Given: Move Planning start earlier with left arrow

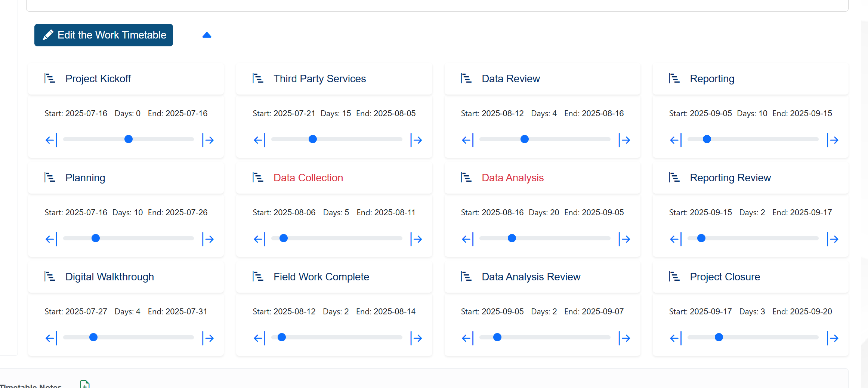Looking at the screenshot, I should coord(51,239).
